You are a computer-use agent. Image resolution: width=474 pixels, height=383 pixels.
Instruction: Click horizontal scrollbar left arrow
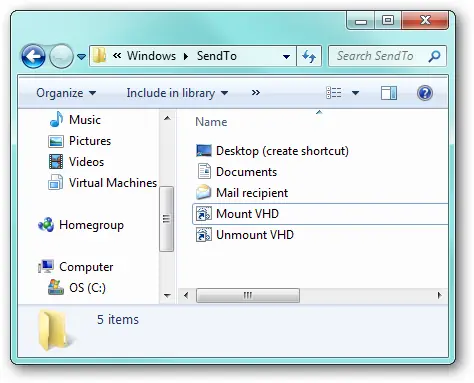(x=186, y=295)
